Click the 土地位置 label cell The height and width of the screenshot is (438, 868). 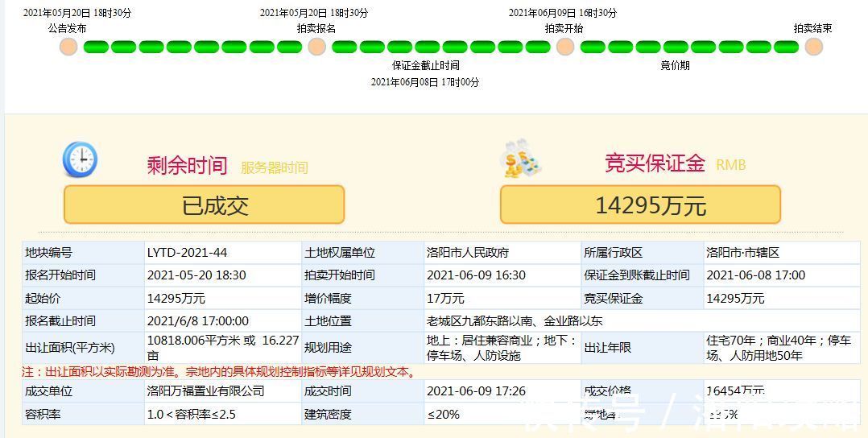point(362,321)
